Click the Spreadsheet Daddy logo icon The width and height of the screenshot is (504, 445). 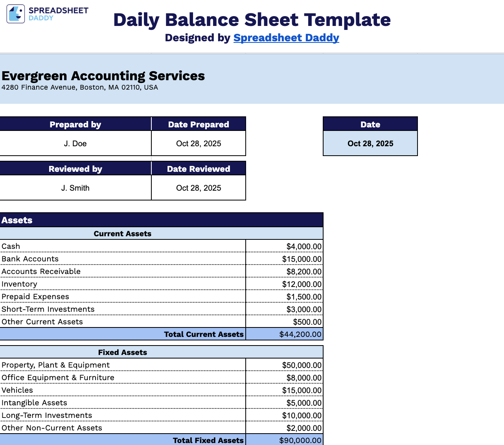click(x=15, y=14)
